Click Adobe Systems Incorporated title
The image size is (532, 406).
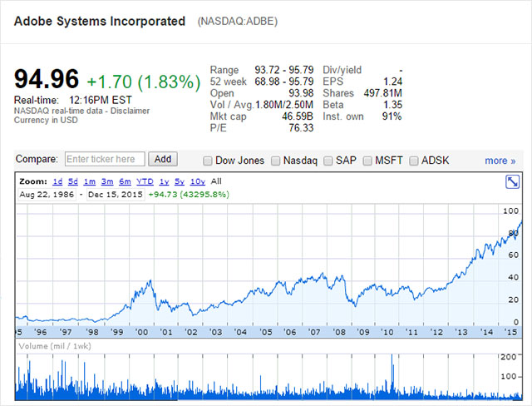(100, 22)
